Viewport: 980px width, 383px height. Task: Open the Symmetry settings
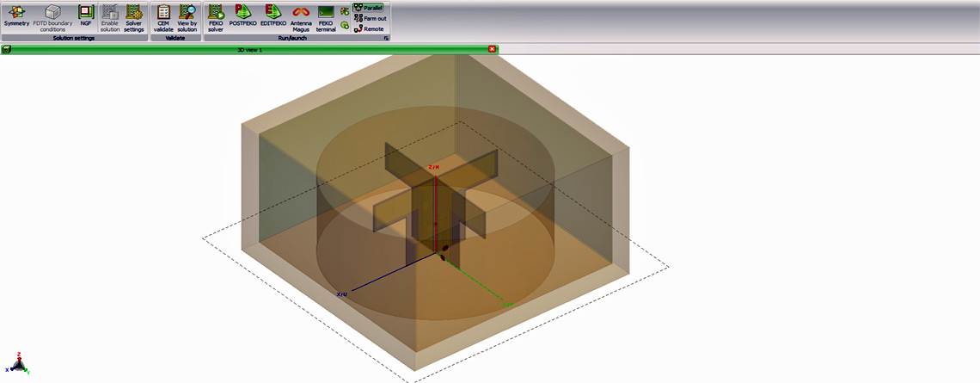click(x=16, y=17)
